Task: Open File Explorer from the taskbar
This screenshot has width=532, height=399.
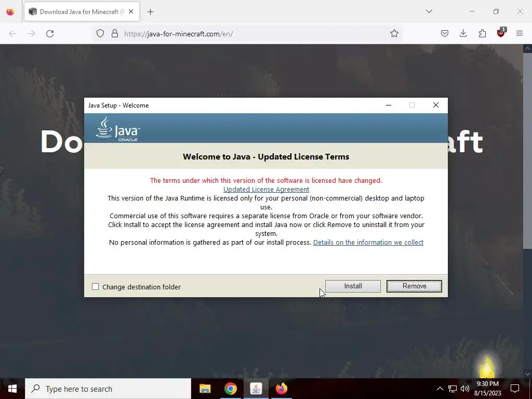Action: [x=205, y=389]
